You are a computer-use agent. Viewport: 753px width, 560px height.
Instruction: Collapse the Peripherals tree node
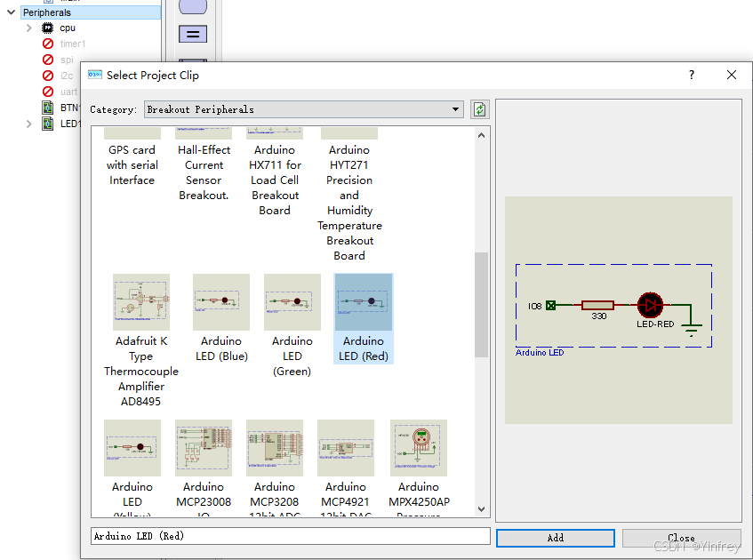point(11,12)
